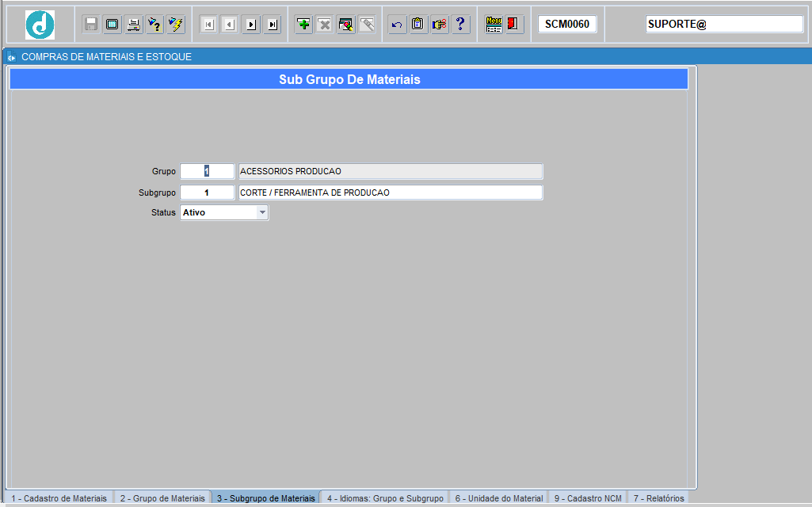Image resolution: width=812 pixels, height=507 pixels.
Task: Go to the previous record
Action: coord(230,25)
